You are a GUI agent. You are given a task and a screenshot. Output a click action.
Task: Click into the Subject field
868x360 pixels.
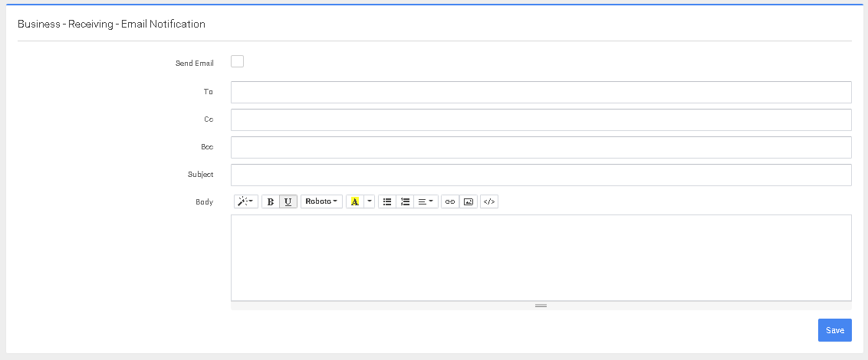coord(541,175)
